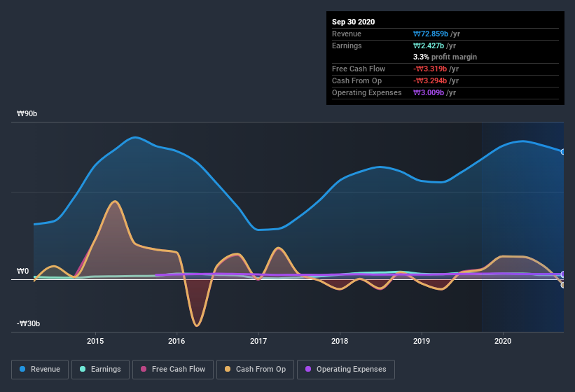Click the teal Earnings legend dot
The height and width of the screenshot is (392, 575).
83,369
